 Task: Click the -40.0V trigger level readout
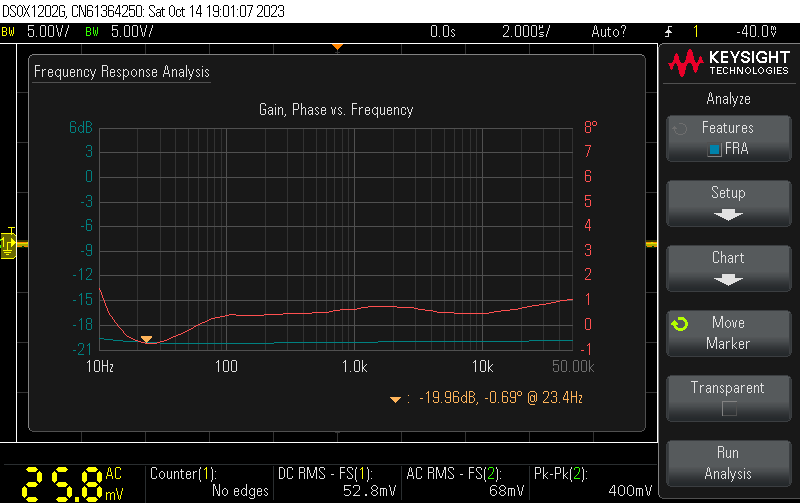click(756, 32)
